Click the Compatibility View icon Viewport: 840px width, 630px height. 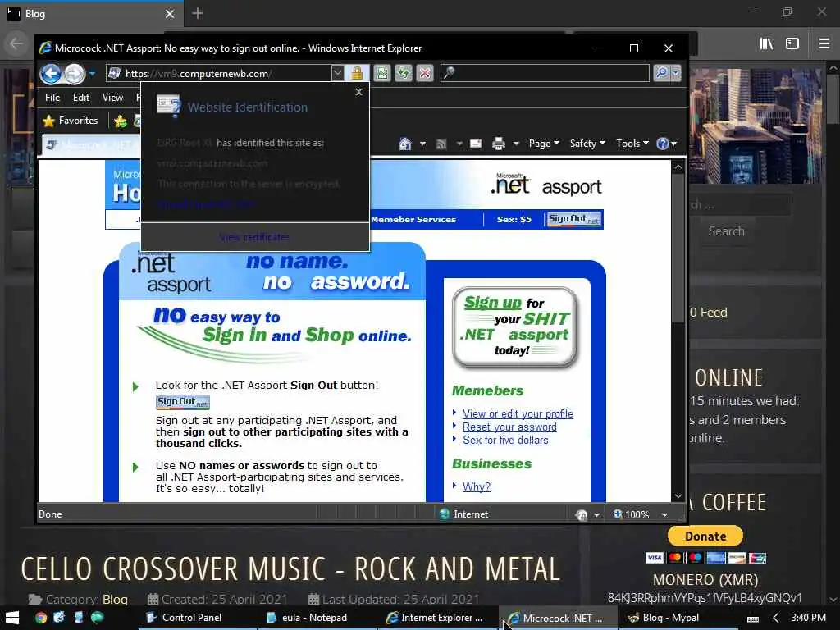382,73
